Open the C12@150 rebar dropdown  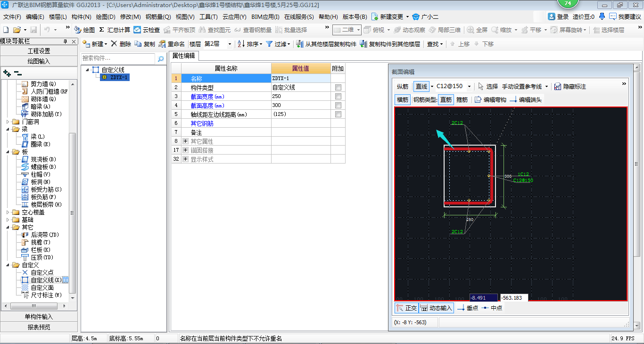(x=469, y=87)
